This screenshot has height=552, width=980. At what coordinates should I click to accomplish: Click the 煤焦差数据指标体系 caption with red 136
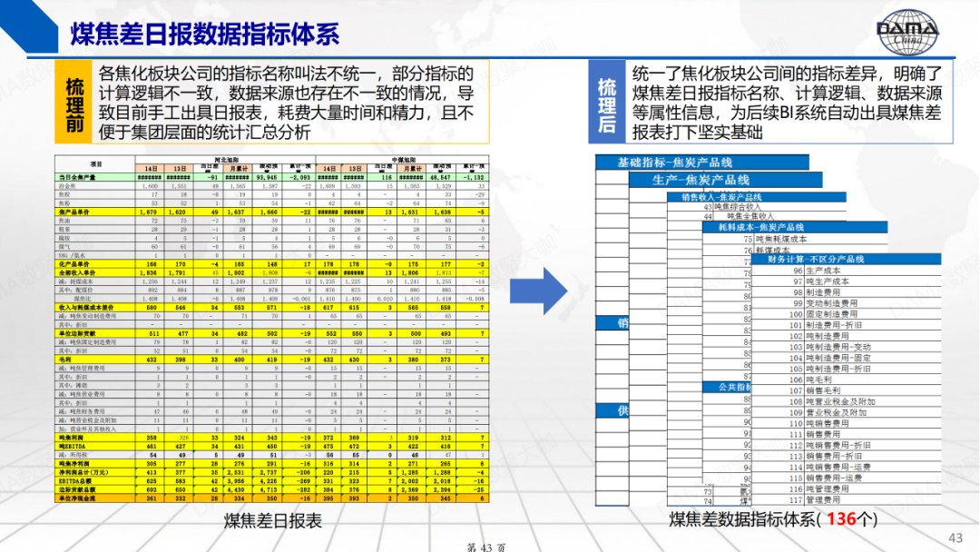tap(773, 519)
